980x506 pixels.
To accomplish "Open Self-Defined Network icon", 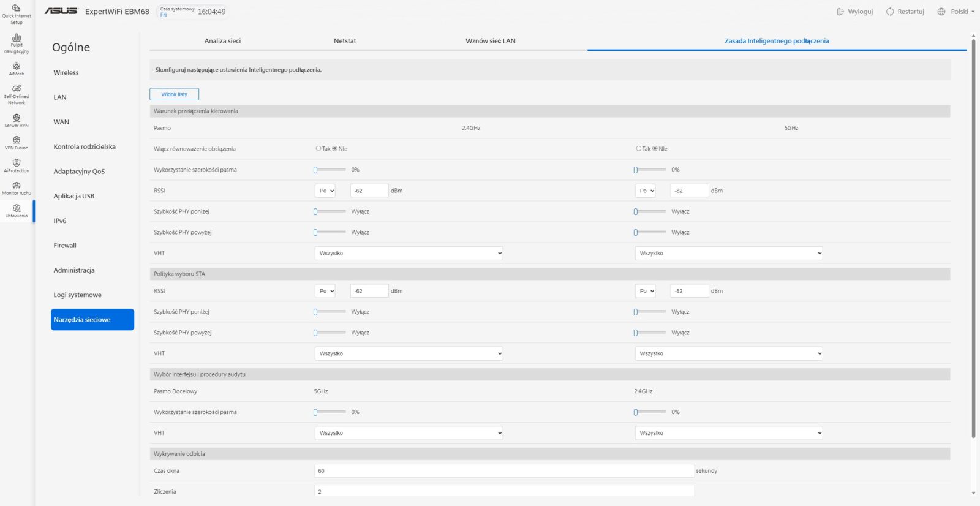I will click(x=17, y=89).
